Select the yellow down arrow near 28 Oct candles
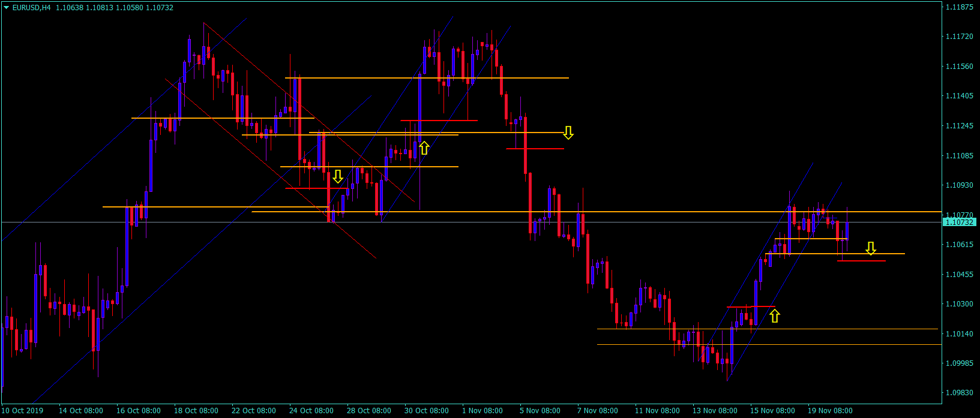The height and width of the screenshot is (418, 980). point(338,176)
